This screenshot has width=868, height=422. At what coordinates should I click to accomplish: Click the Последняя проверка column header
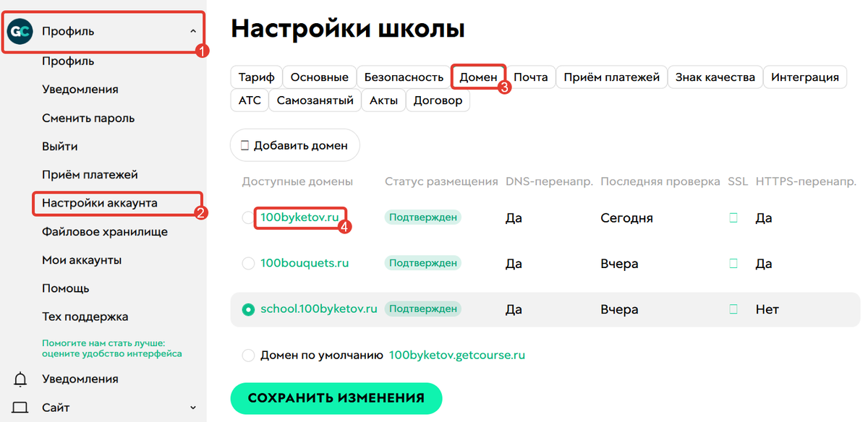click(x=660, y=181)
